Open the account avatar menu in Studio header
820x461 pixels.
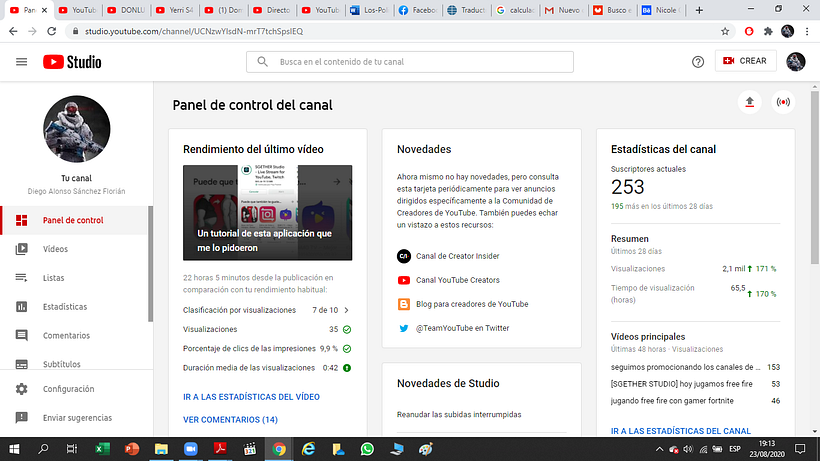click(x=795, y=62)
